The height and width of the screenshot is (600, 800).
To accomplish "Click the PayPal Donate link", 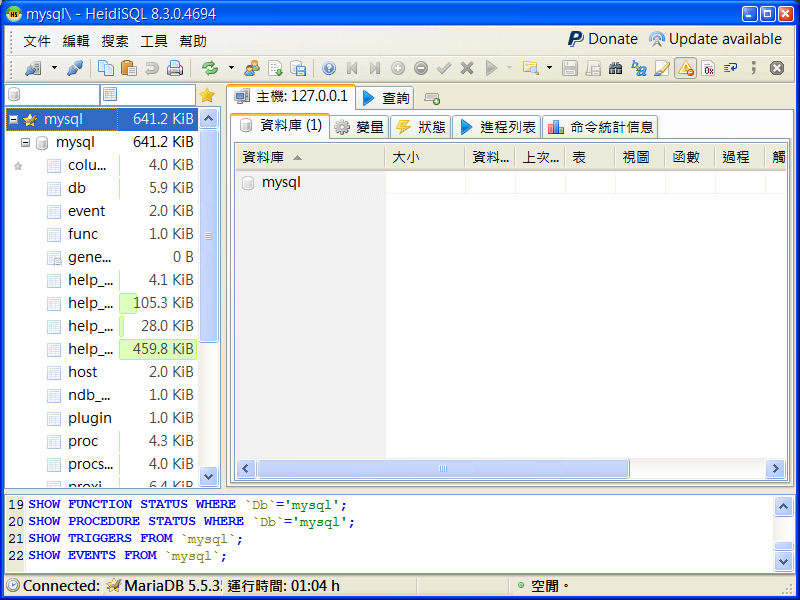I will tap(603, 39).
